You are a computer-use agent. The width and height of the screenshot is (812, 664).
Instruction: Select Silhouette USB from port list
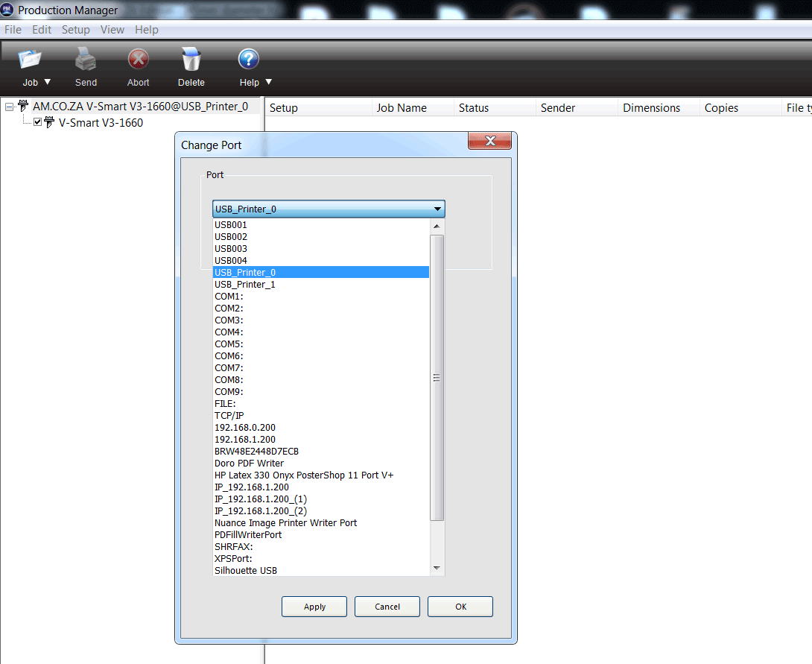[x=246, y=570]
